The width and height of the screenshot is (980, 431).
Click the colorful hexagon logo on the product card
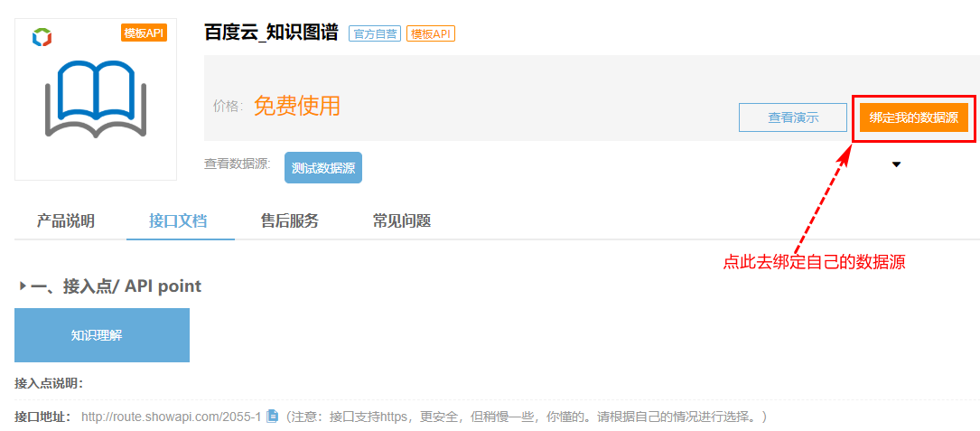point(42,37)
